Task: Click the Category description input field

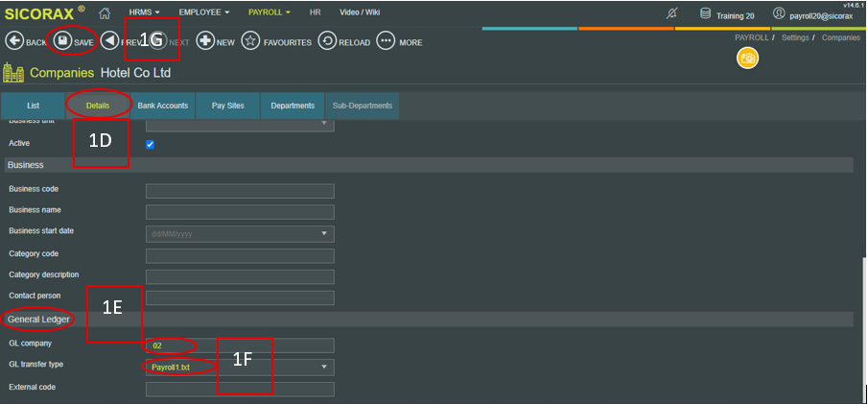Action: [x=240, y=277]
